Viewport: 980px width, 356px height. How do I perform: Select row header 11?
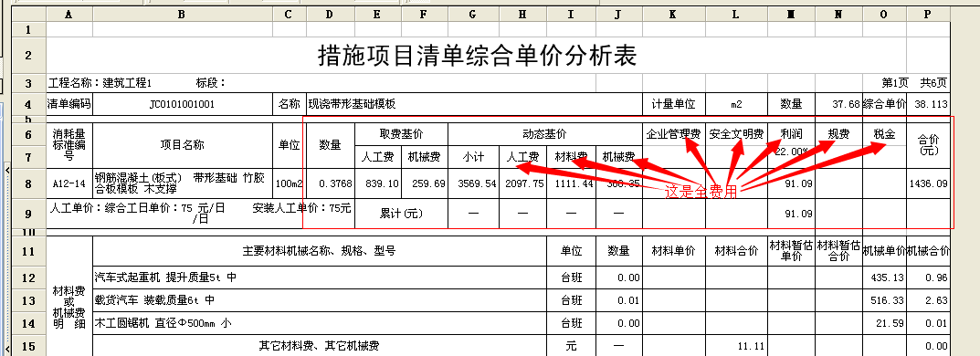[28, 251]
